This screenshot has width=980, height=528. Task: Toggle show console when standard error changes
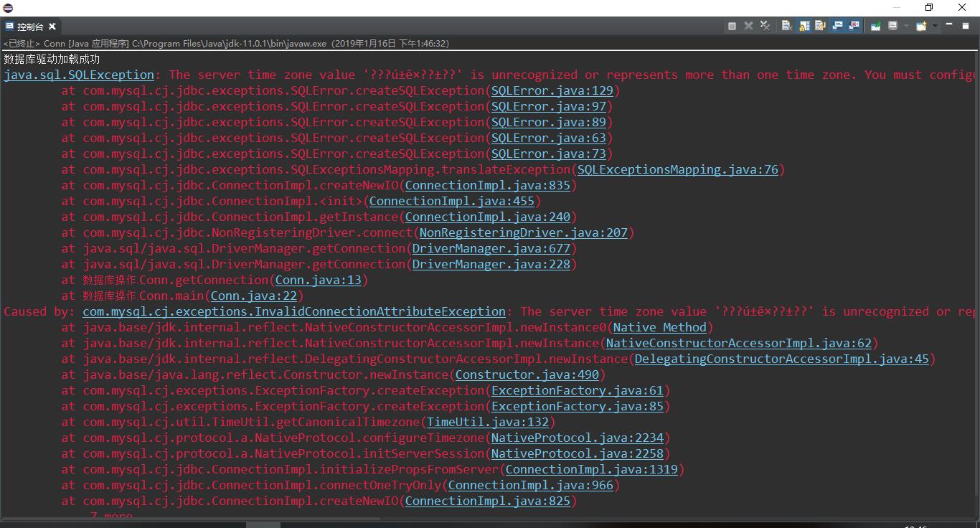[854, 26]
